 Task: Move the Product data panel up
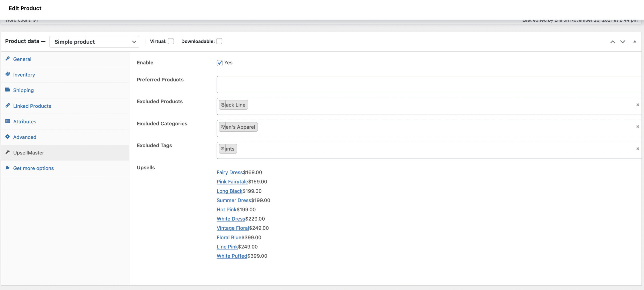(613, 42)
